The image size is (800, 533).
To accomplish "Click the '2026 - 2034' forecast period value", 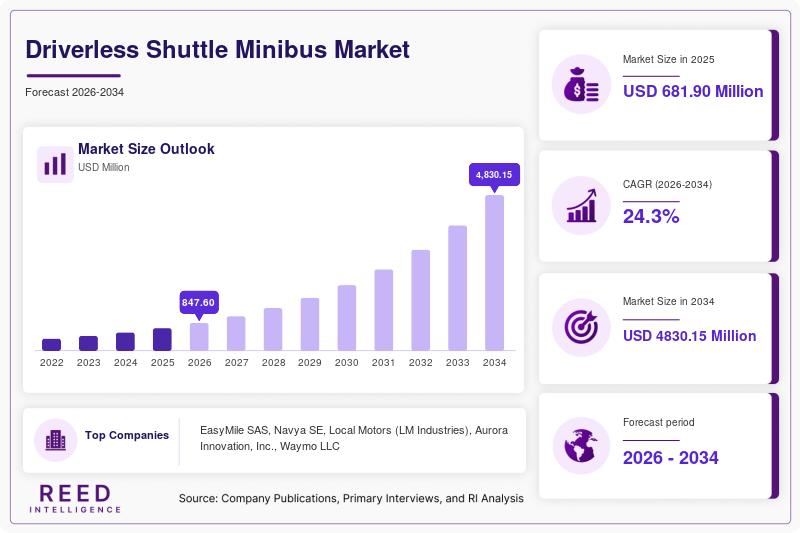I will [x=670, y=458].
